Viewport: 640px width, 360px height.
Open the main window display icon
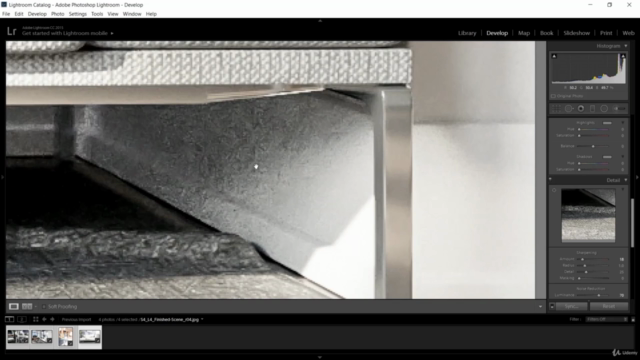coord(9,320)
